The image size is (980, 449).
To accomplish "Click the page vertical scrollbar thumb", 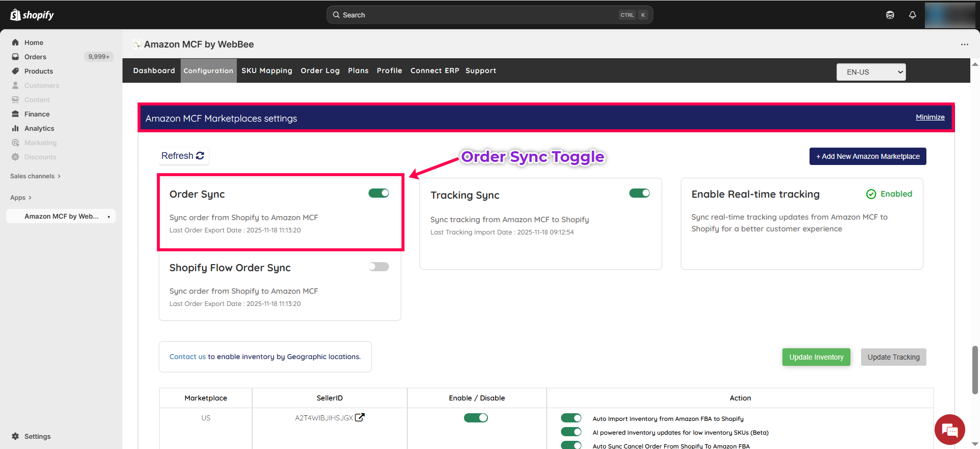I will coord(975,370).
